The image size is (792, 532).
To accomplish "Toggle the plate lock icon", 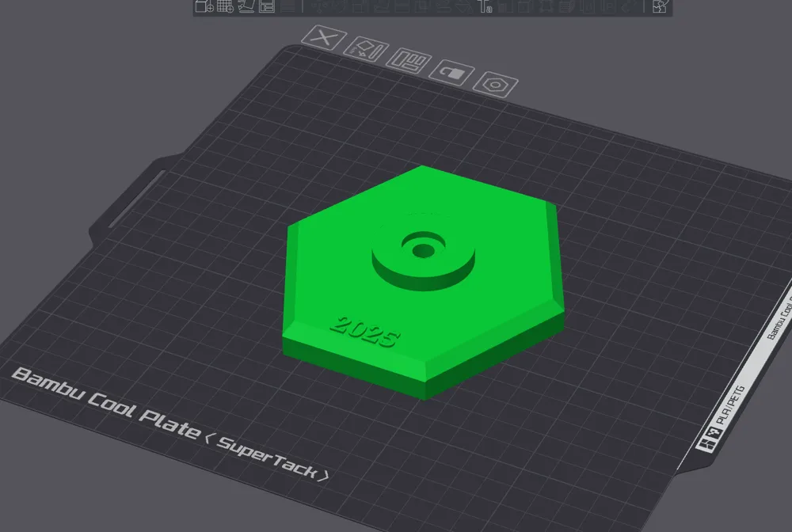I will click(451, 73).
